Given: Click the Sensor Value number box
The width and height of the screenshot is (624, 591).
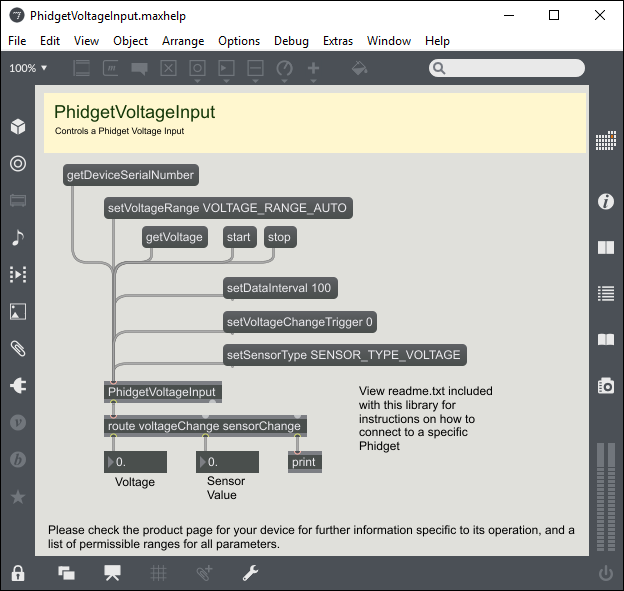Looking at the screenshot, I should click(227, 462).
